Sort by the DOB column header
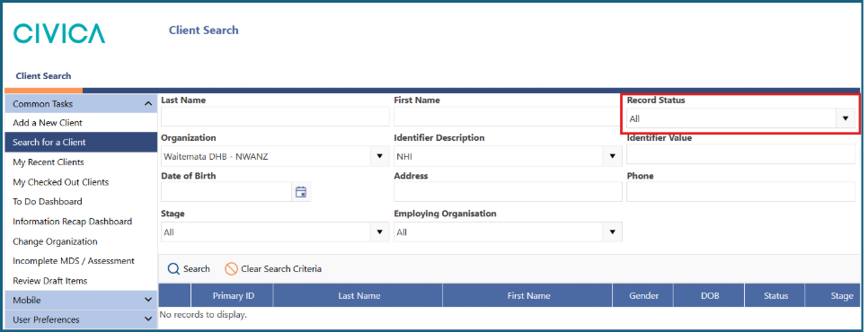Viewport: 868px width, 332px height. pos(709,295)
